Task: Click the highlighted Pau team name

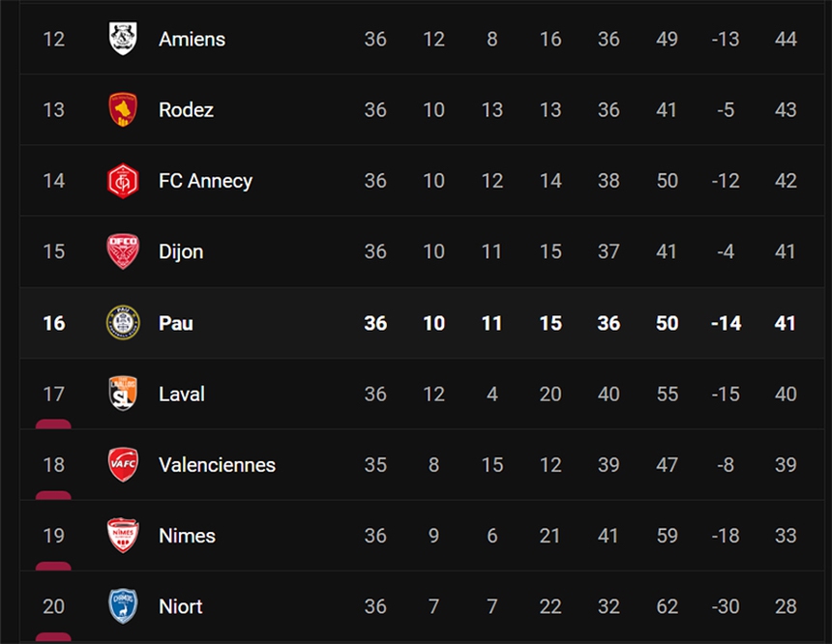Action: coord(176,323)
